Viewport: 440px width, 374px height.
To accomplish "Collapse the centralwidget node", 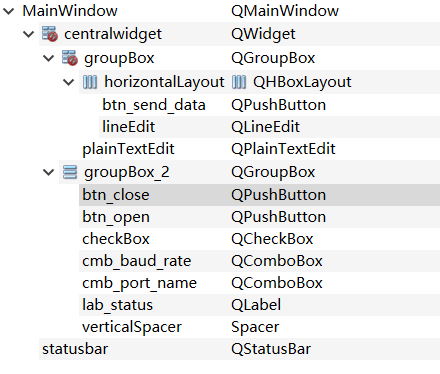I will [29, 34].
